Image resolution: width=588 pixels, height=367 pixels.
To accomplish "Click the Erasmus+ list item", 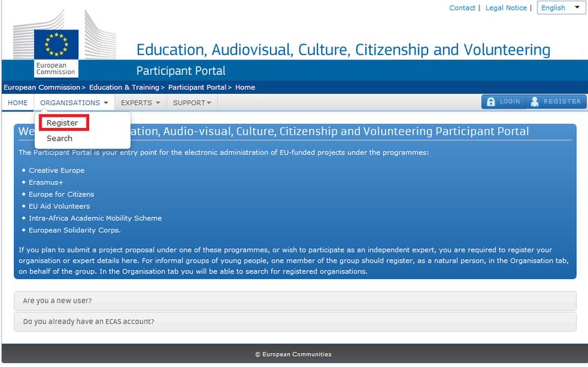I will [x=46, y=182].
